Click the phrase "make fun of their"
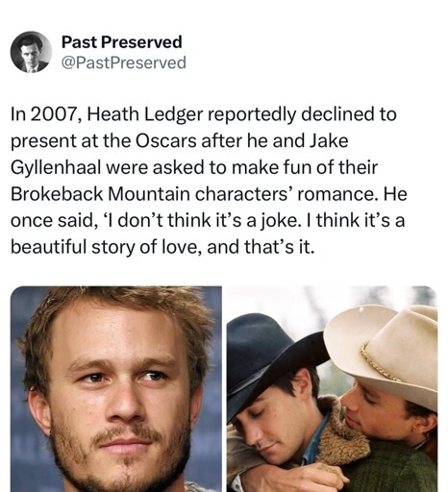 [x=305, y=167]
